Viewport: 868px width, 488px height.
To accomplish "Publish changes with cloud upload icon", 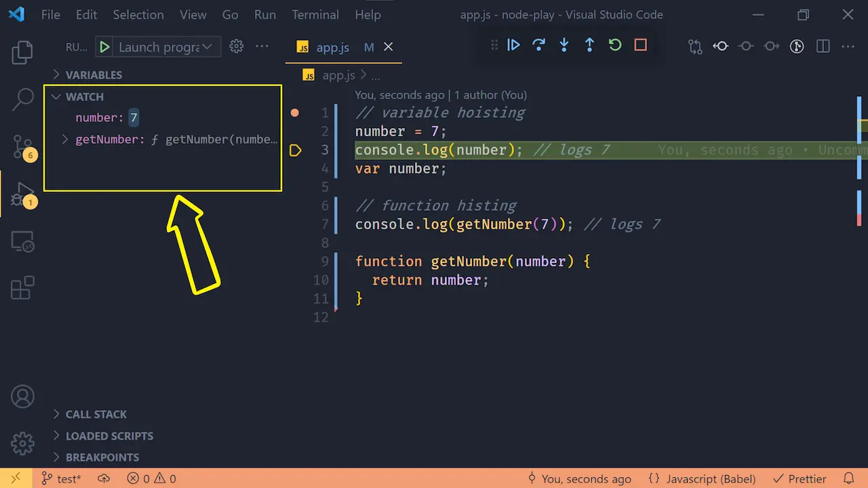I will tap(104, 479).
